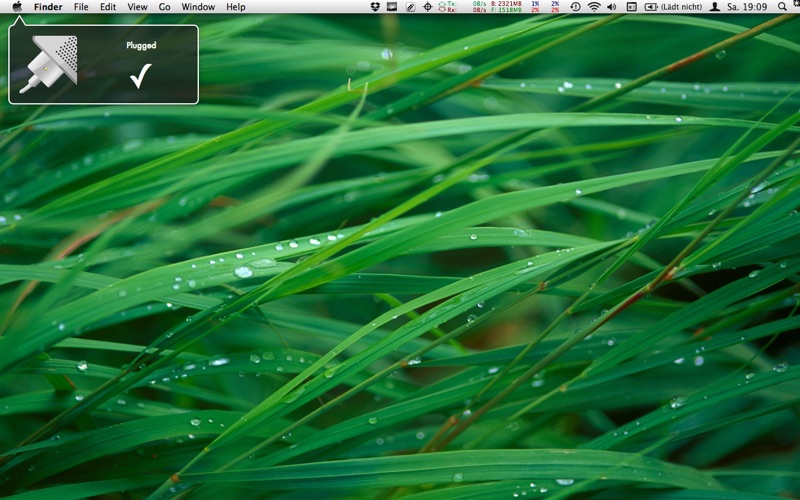Open the fast user switching icon

pyautogui.click(x=715, y=7)
